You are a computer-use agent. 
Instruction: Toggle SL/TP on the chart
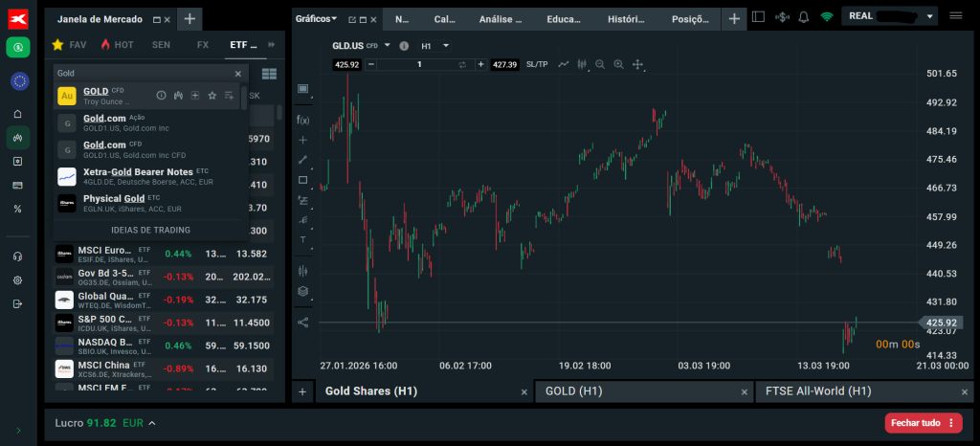537,64
